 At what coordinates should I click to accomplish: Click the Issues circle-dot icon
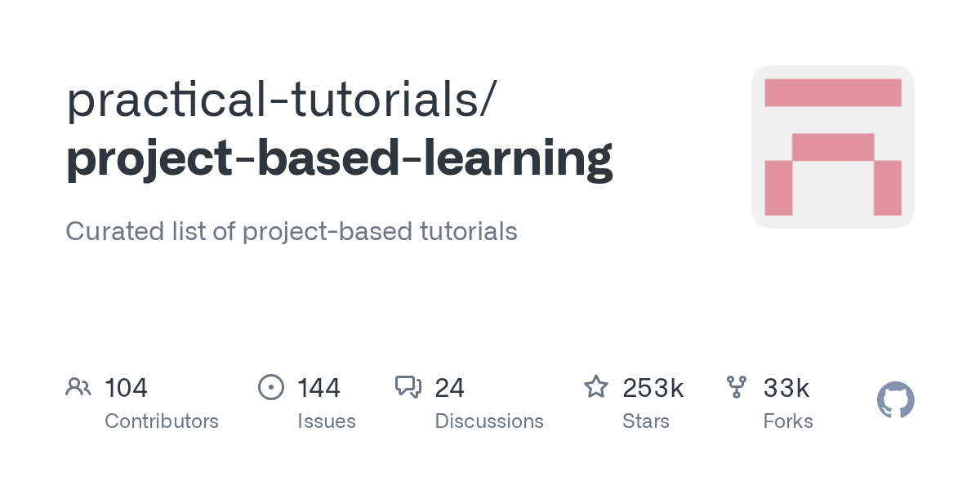pos(271,387)
